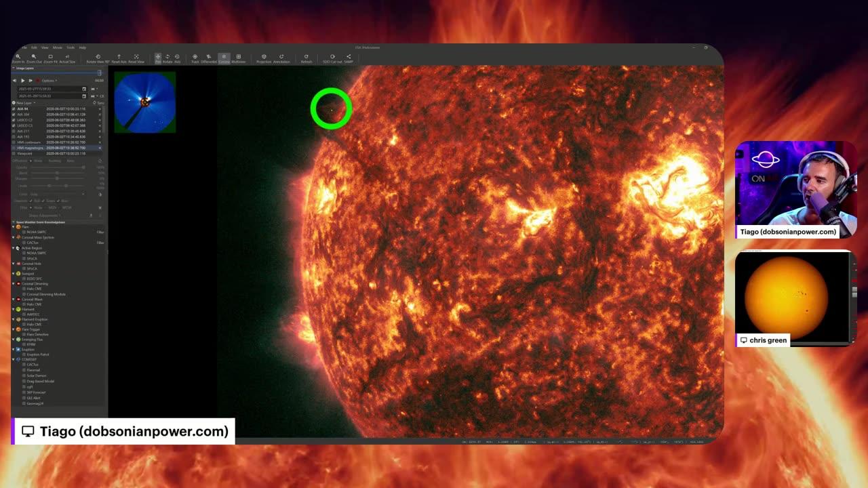Click the Rotate View 90° icon
Viewport: 868px width, 488px height.
[x=98, y=58]
